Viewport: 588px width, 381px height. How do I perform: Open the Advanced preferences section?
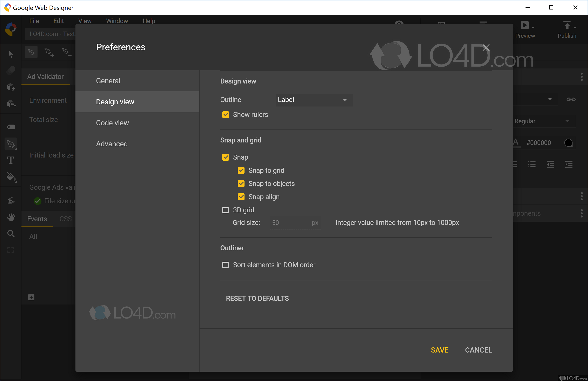[112, 144]
